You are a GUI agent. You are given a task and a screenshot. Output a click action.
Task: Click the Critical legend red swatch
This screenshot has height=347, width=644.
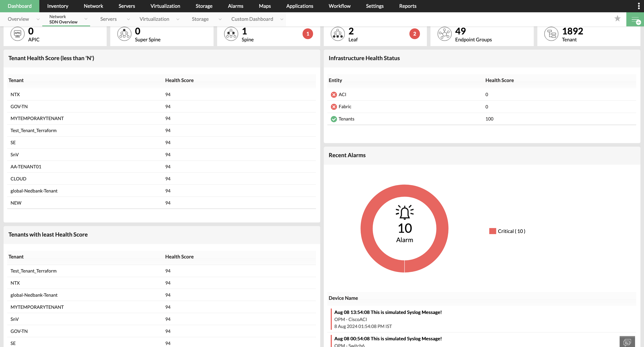492,231
